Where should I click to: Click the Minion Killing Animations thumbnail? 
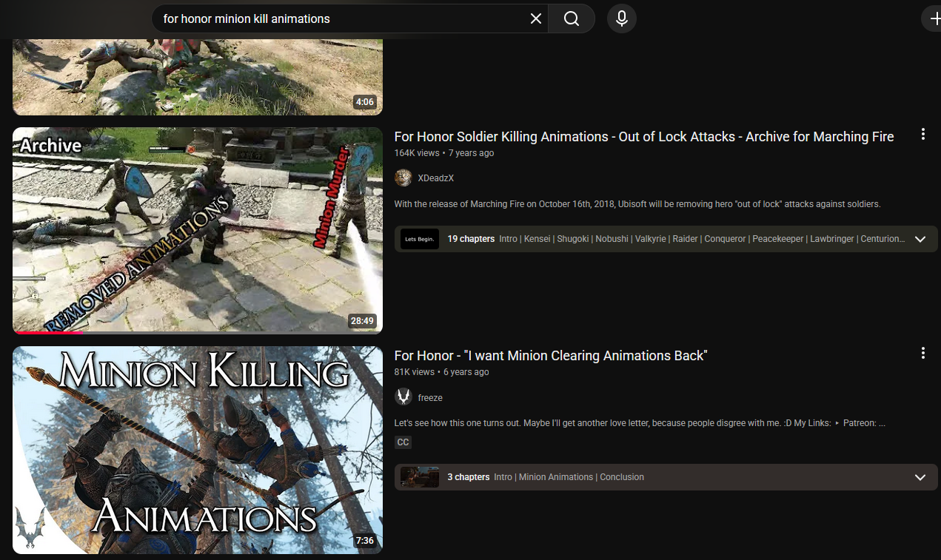coord(198,450)
